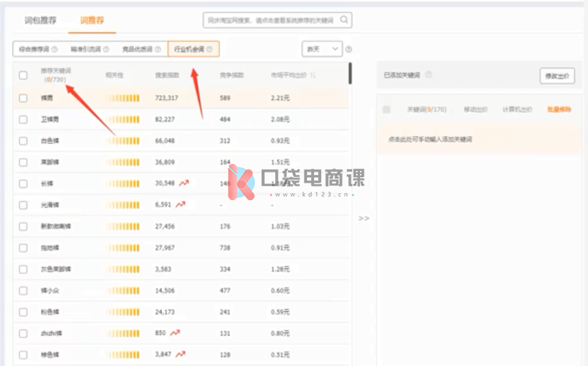Click the 0.93元 average bid cell
The image size is (588, 366).
(x=280, y=141)
